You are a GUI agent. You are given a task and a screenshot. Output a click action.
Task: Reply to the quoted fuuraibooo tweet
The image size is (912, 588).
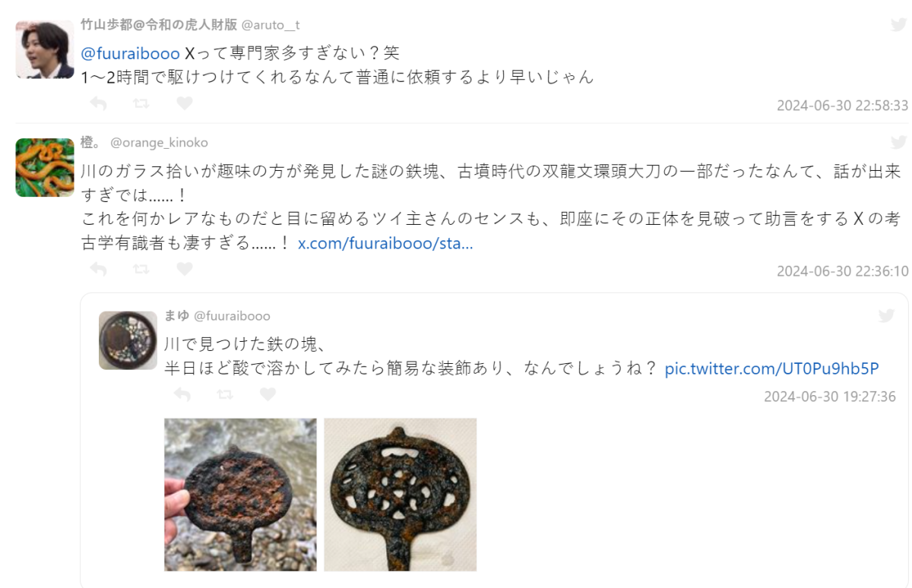(182, 394)
